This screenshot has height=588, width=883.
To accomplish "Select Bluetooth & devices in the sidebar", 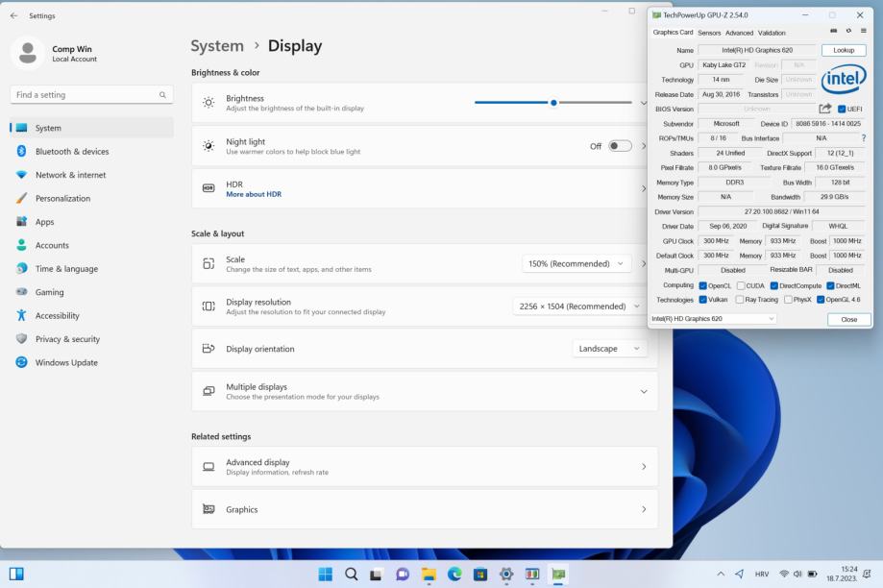I will point(72,152).
